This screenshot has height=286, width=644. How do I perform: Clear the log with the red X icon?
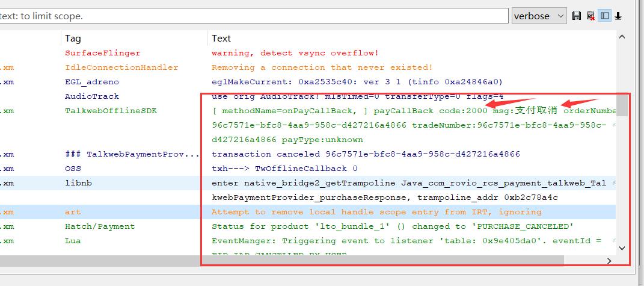pyautogui.click(x=590, y=16)
